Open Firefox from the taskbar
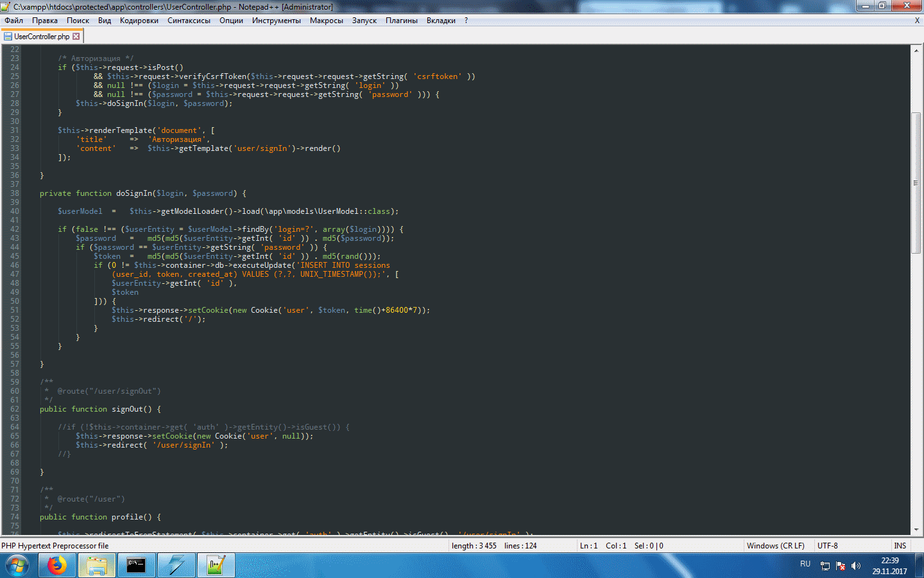 point(57,565)
